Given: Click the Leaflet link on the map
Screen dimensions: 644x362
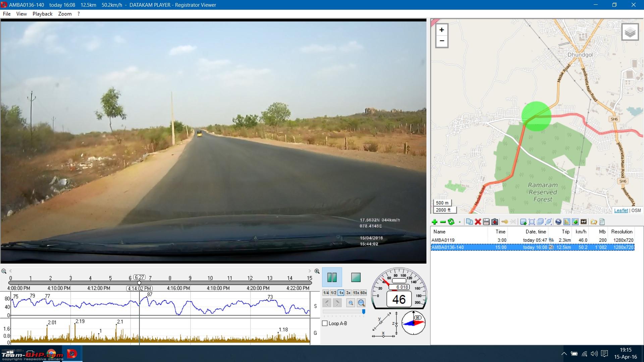Looking at the screenshot, I should pyautogui.click(x=621, y=210).
